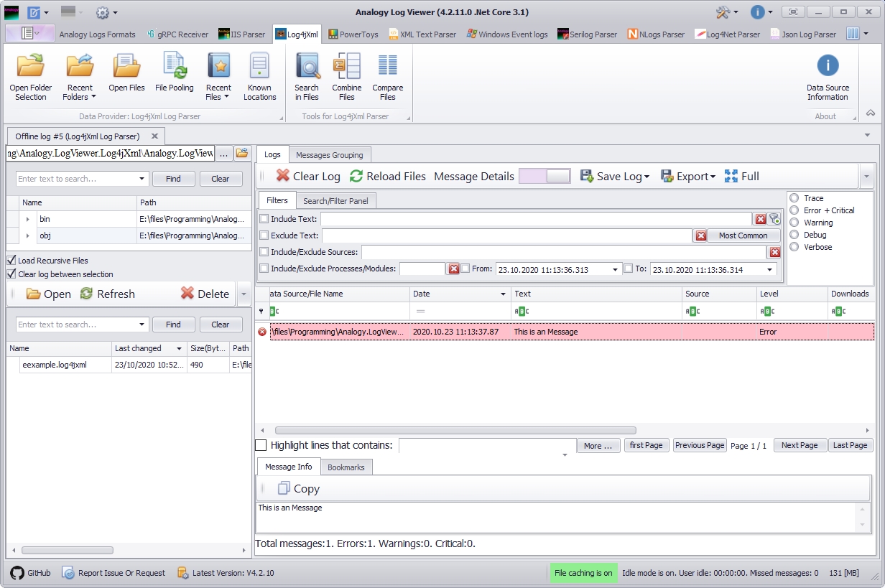
Task: Clear the Include Text filter
Action: click(761, 219)
